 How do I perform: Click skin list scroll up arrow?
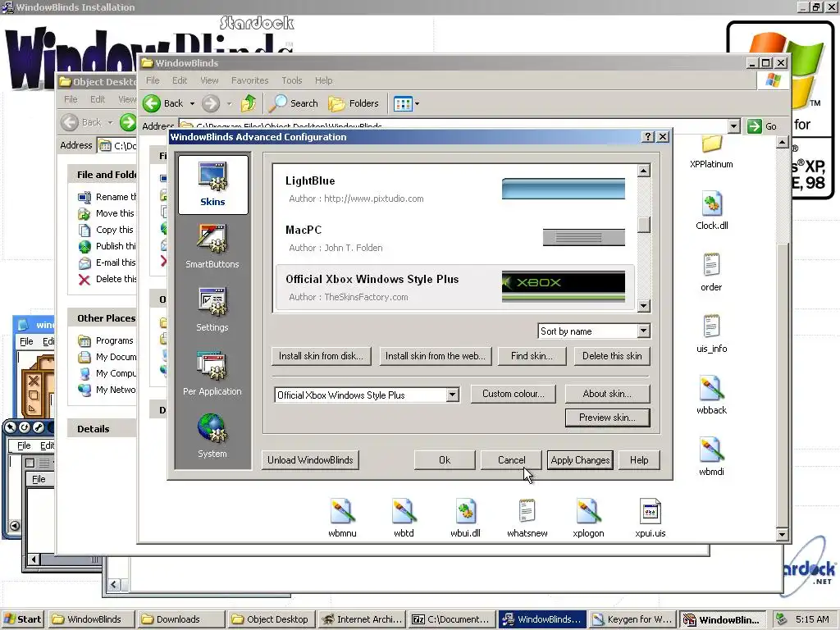(644, 171)
